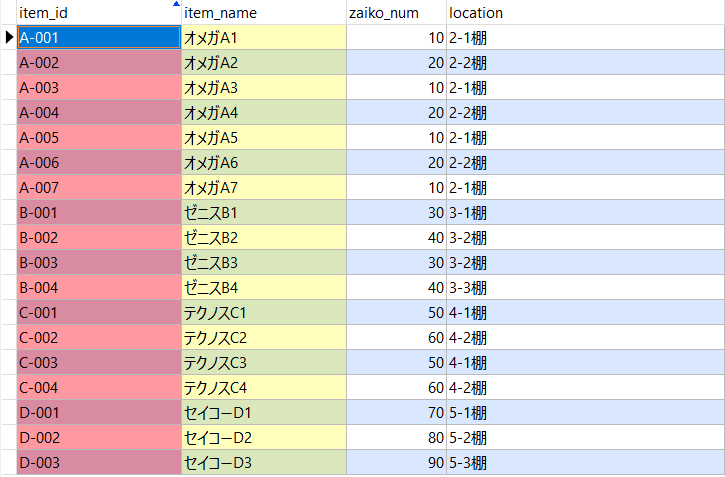Click the オメガA1 name cell
Viewport: 725px width, 477px height.
(264, 37)
